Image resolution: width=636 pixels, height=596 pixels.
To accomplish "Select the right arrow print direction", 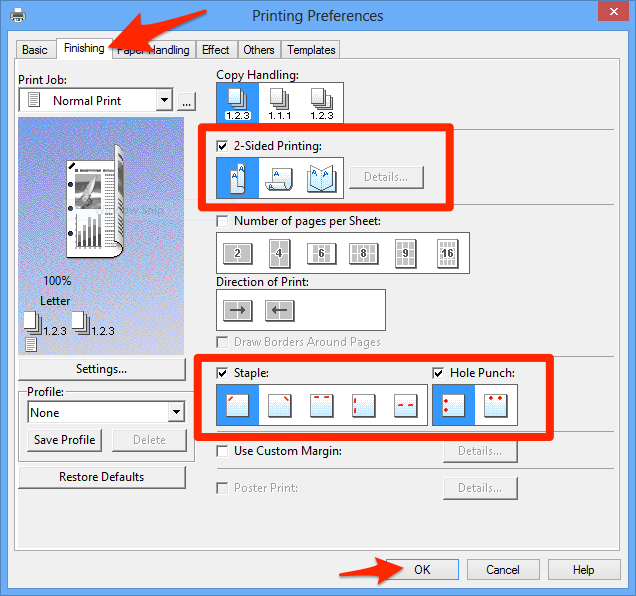I will (x=238, y=310).
